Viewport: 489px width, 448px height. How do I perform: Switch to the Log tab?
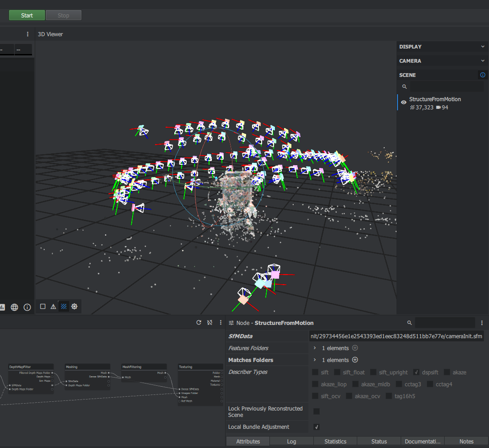click(291, 442)
